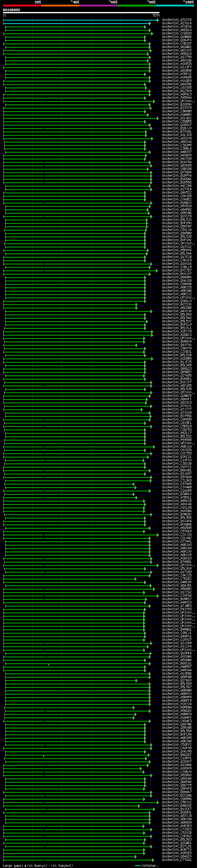Select hit label UniRef100_B1RPY4
197x868 pixels.
177,176
